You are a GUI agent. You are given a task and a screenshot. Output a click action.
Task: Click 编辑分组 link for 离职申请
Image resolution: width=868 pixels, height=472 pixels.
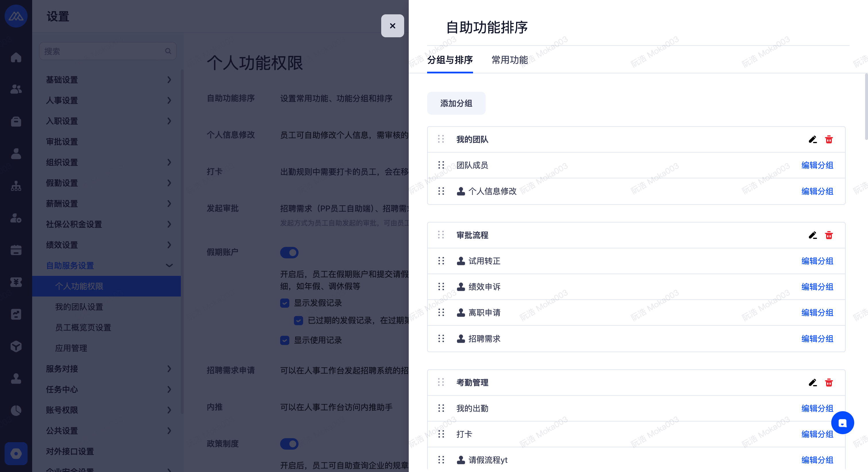[x=817, y=313]
